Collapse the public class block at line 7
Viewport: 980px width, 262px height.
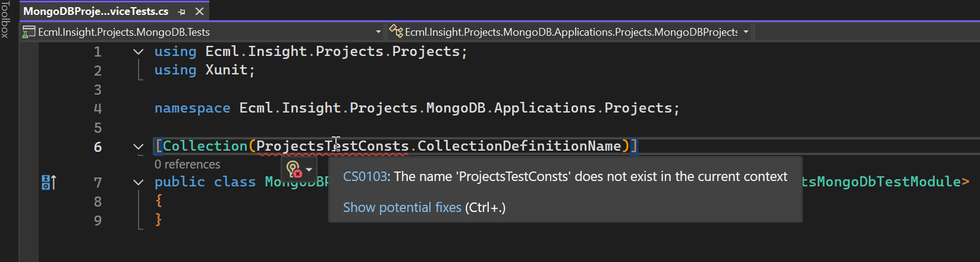point(139,182)
